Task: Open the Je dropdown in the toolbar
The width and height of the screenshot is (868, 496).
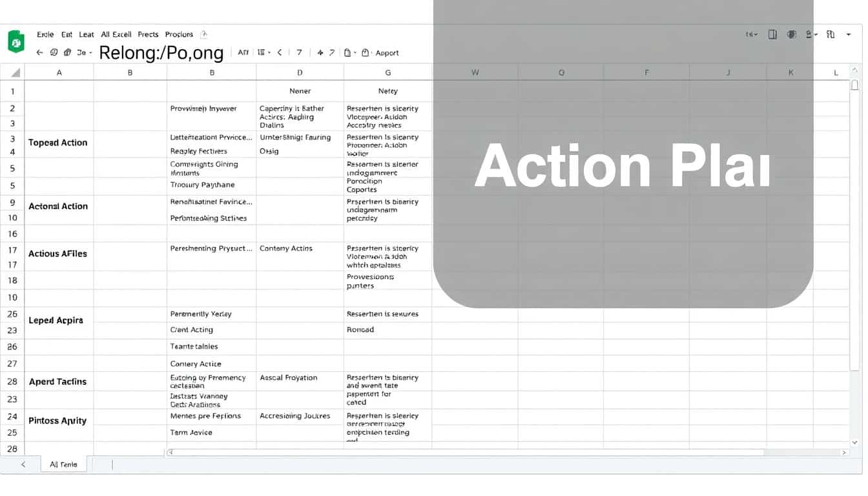Action: 85,52
